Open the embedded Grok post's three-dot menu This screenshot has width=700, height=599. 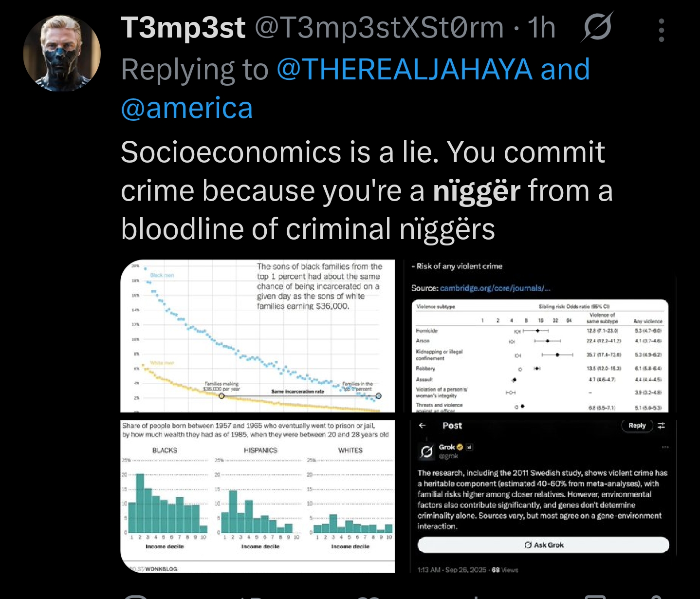click(x=665, y=447)
